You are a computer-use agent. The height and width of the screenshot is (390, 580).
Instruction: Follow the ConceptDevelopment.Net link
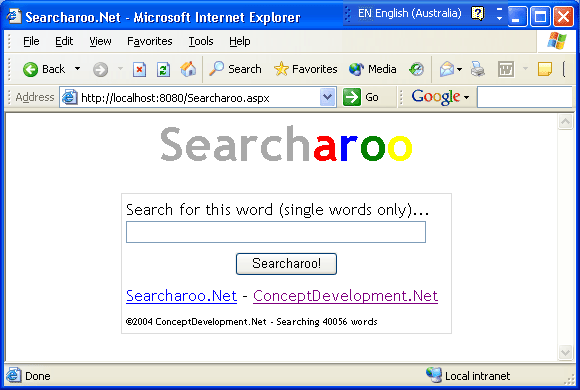coord(345,296)
